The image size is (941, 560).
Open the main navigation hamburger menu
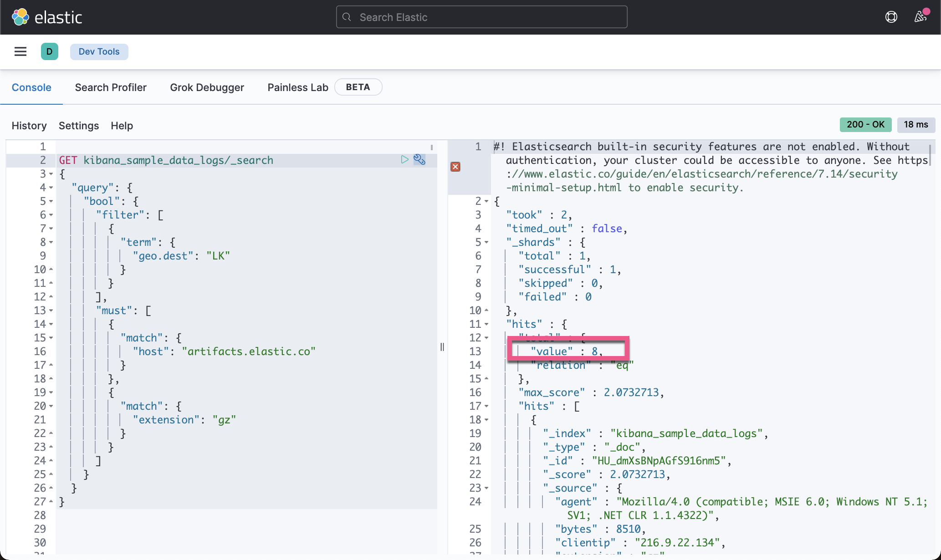20,51
